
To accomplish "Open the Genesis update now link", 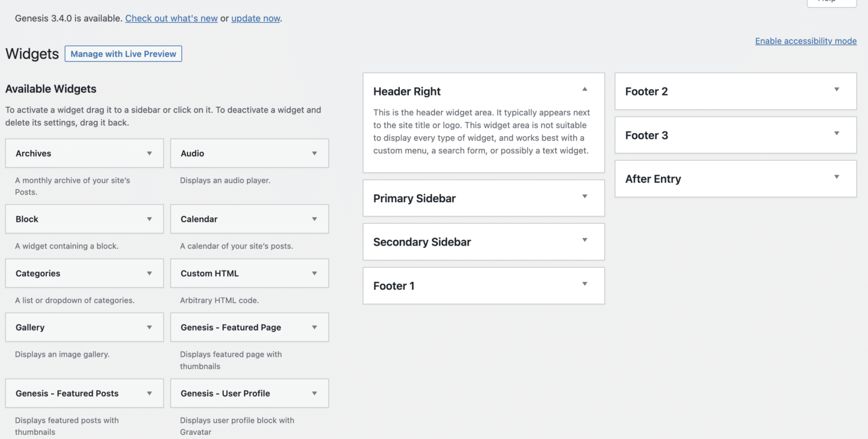I will point(255,18).
